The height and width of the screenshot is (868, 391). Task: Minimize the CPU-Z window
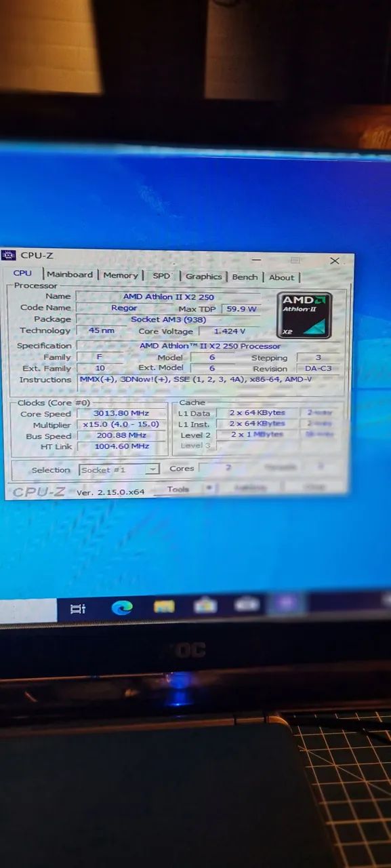[256, 260]
